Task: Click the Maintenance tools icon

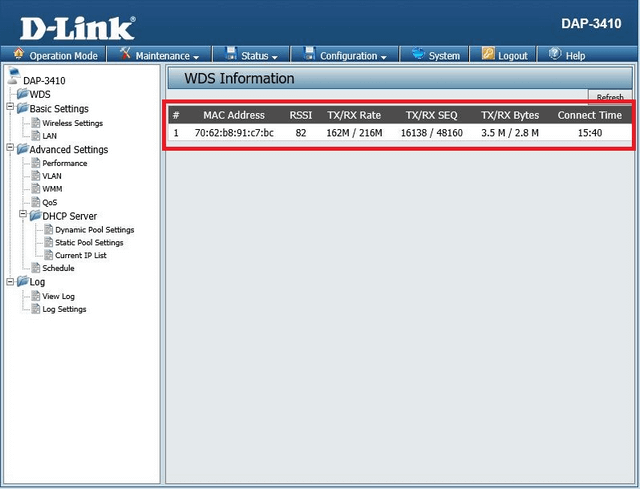Action: [126, 54]
